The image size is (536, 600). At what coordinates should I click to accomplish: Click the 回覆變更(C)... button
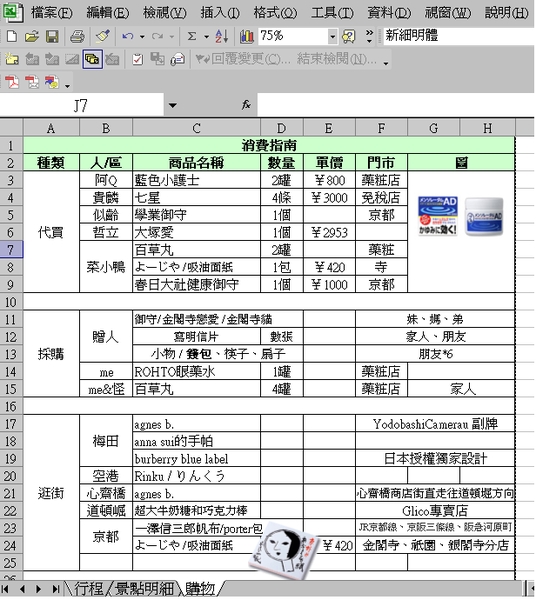243,59
